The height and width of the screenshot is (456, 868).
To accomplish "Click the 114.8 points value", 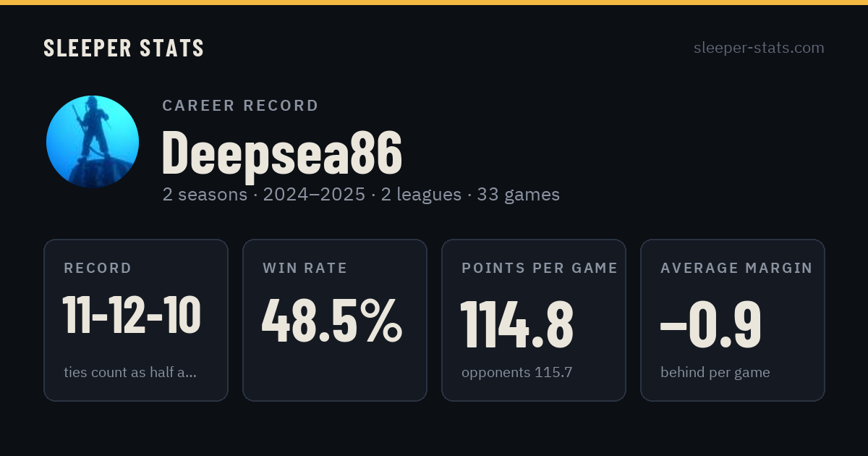I will point(517,324).
